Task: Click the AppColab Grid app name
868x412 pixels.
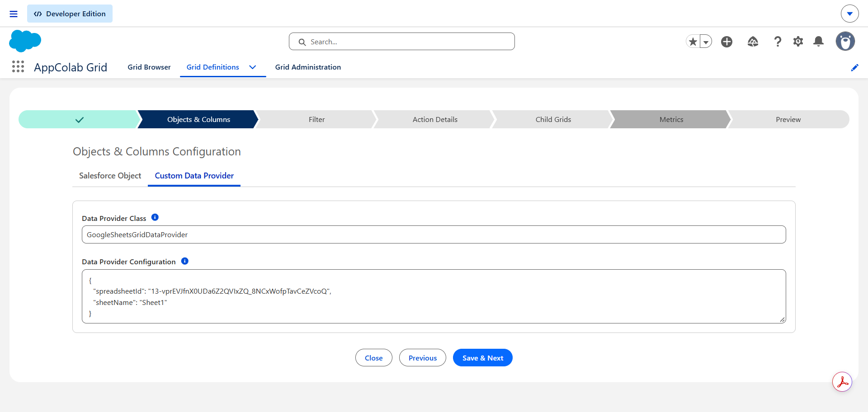Action: [71, 67]
